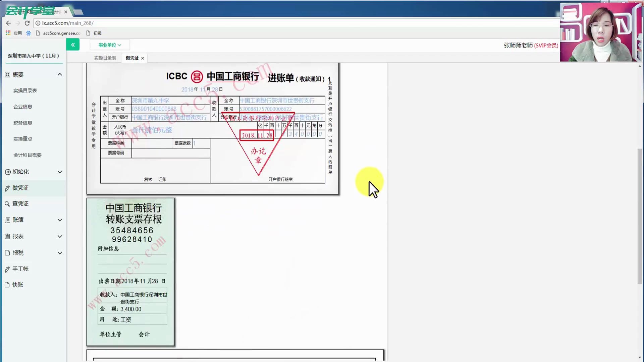Screen dimensions: 644x362
Task: Open the 事业单位 dropdown
Action: 110,45
